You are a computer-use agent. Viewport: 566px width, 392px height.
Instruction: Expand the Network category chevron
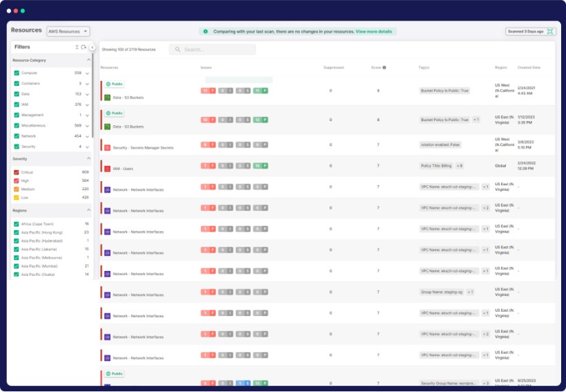pos(88,136)
